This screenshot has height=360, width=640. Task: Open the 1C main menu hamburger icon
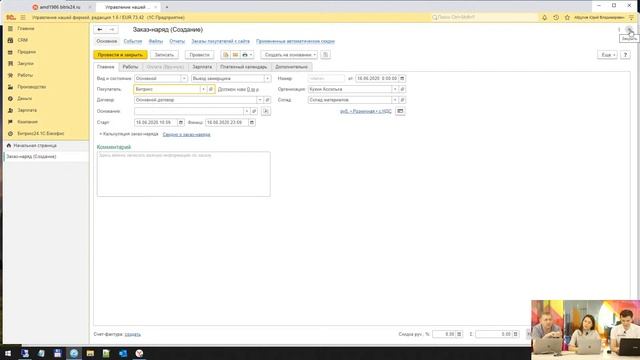point(23,18)
